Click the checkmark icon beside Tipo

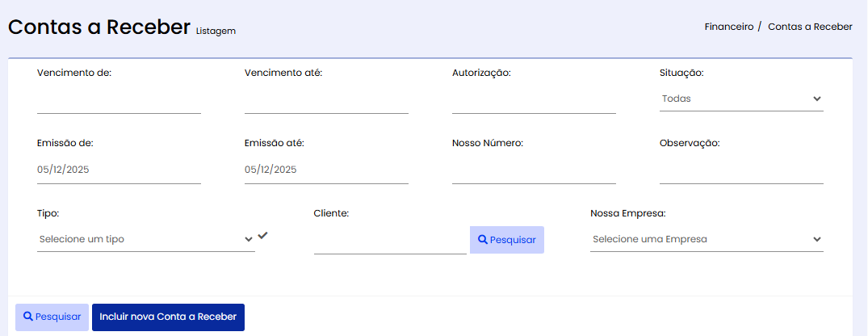pyautogui.click(x=262, y=236)
